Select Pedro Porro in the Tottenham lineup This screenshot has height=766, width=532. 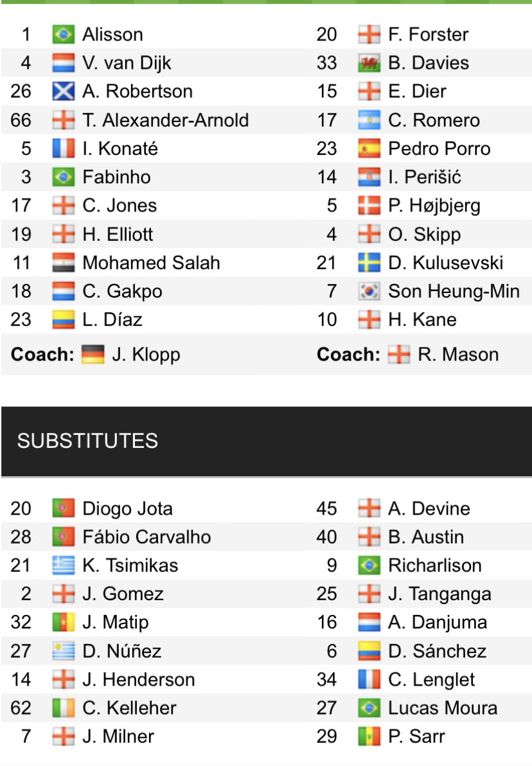(x=439, y=148)
